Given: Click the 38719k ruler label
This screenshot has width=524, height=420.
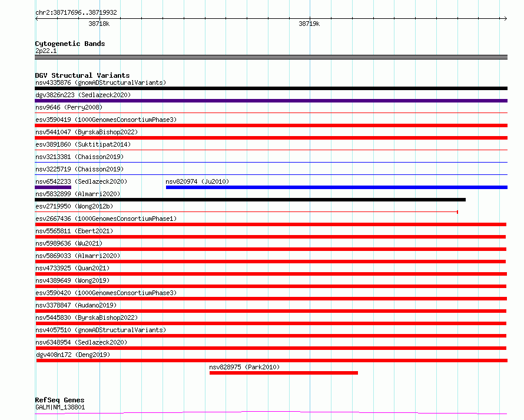Looking at the screenshot, I should click(309, 24).
